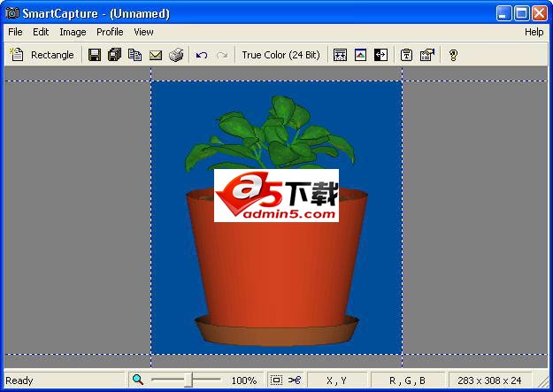Click the save all images icon
The image size is (553, 392).
114,55
